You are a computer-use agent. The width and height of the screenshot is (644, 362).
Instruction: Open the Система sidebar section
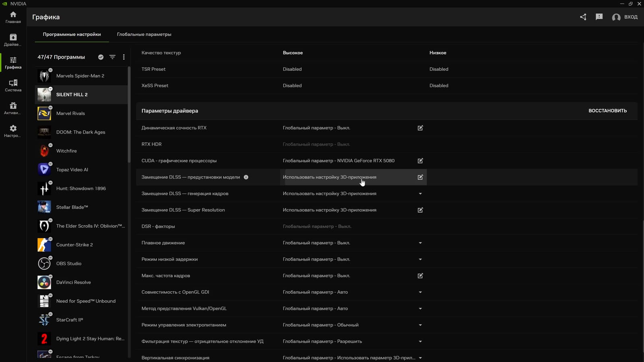pos(13,86)
